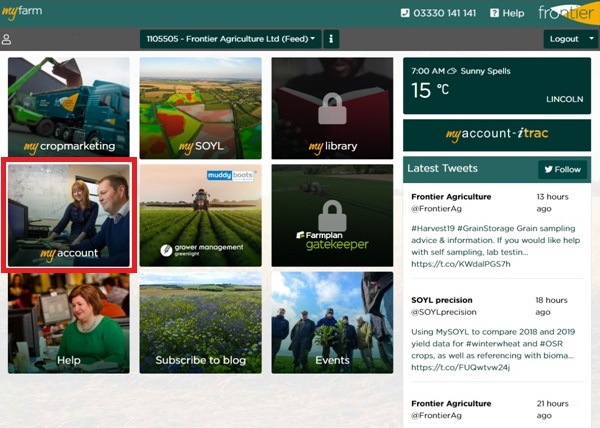
Task: Open the Help tile with woman in green
Action: pos(69,323)
